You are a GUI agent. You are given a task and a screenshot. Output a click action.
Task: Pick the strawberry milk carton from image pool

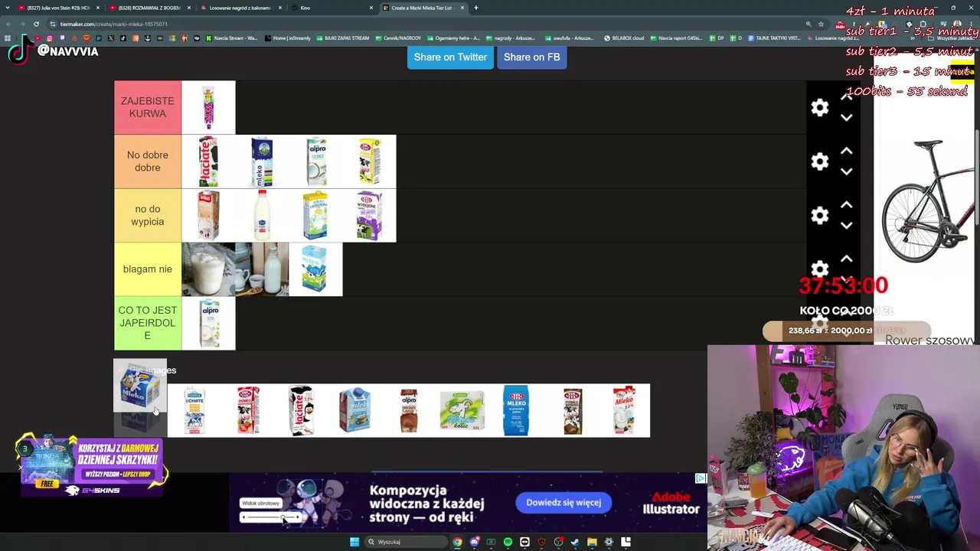[x=248, y=411]
